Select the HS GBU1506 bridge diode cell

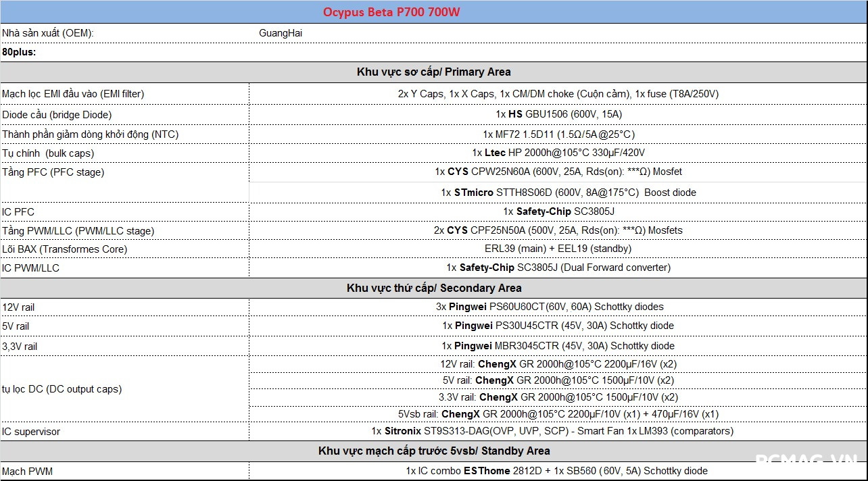coord(558,114)
